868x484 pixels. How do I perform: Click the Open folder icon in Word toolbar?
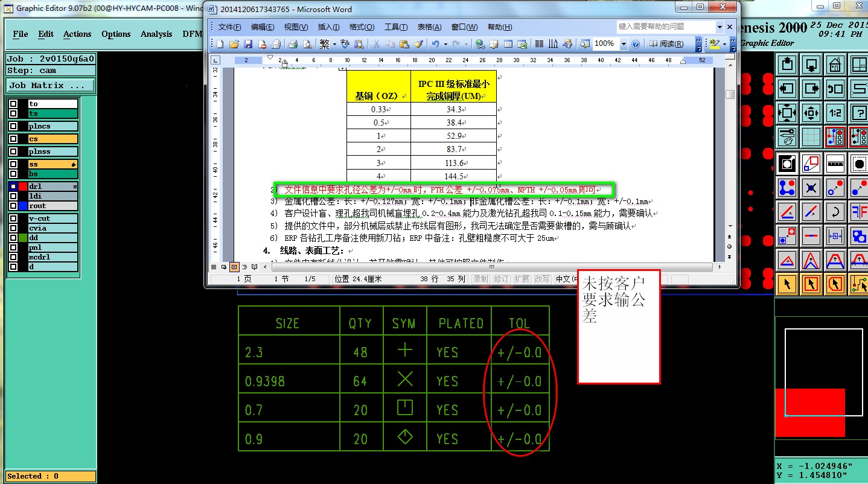(234, 44)
